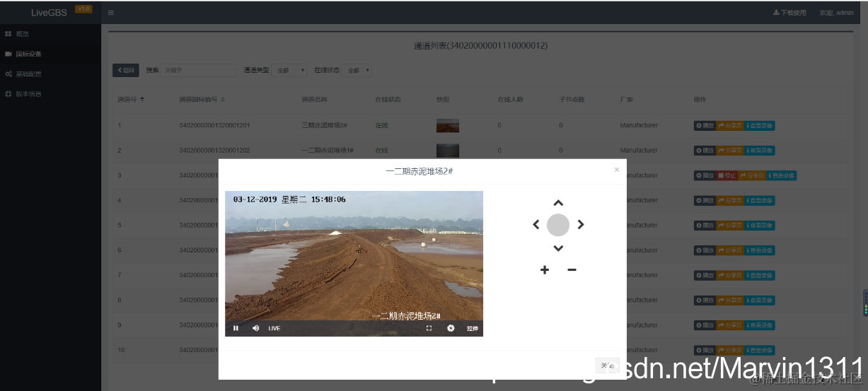Close the dialog using the X icon
This screenshot has width=868, height=391.
[617, 170]
